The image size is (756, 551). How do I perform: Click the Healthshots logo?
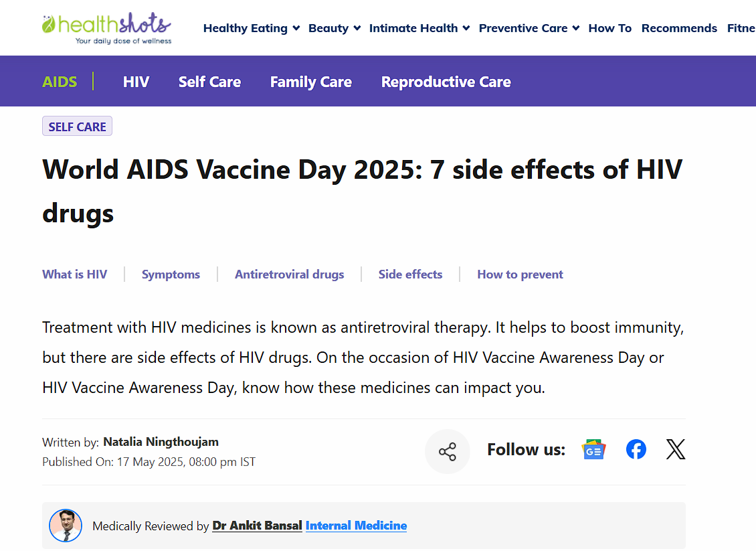click(106, 28)
